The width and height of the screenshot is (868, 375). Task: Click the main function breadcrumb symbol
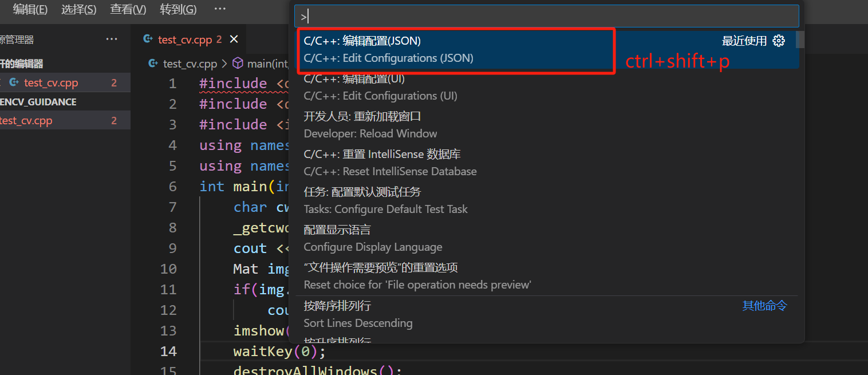tap(267, 64)
